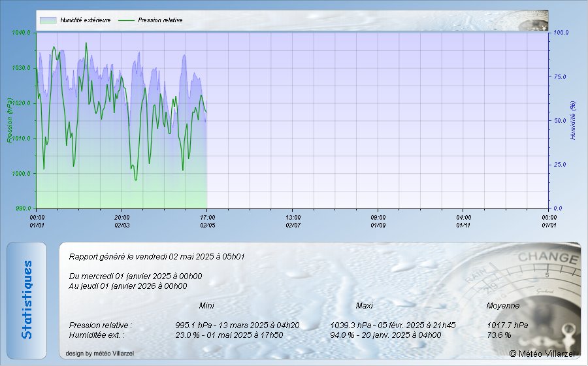Click the 1017.7 hPa average pressure value
This screenshot has height=366, width=588.
pos(508,325)
